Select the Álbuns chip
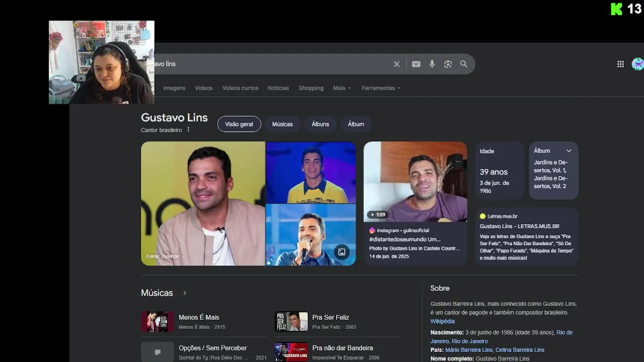 (x=320, y=124)
